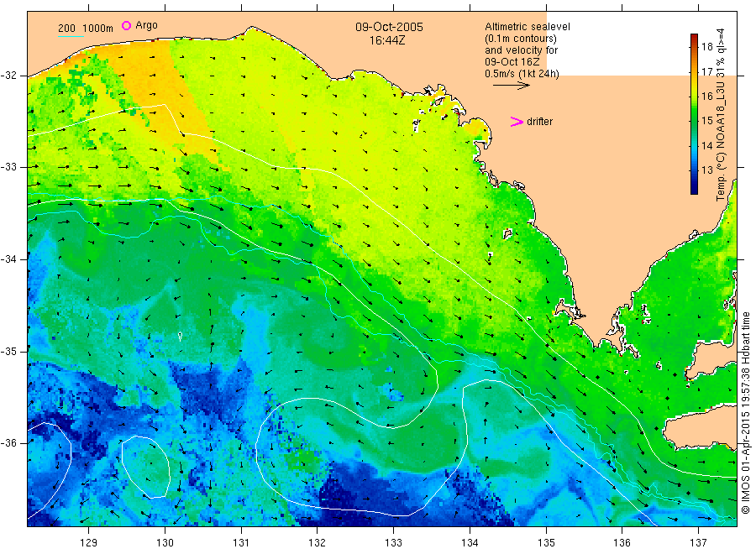Image resolution: width=756 pixels, height=554 pixels.
Task: Click the magenta drifter arrow legend symbol
Action: [x=517, y=122]
